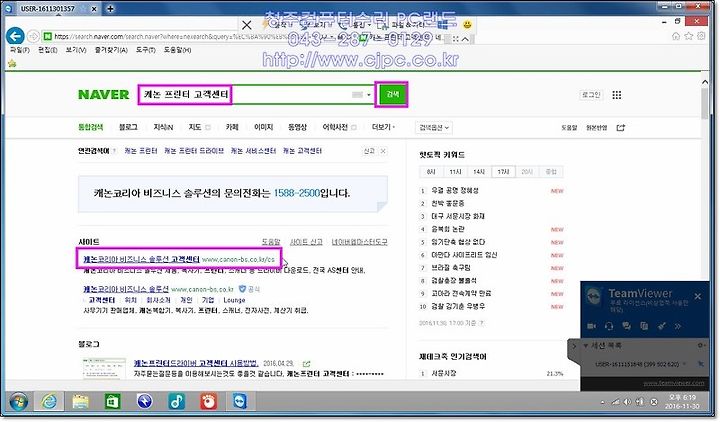Open the Lounge sub-link

click(x=234, y=300)
